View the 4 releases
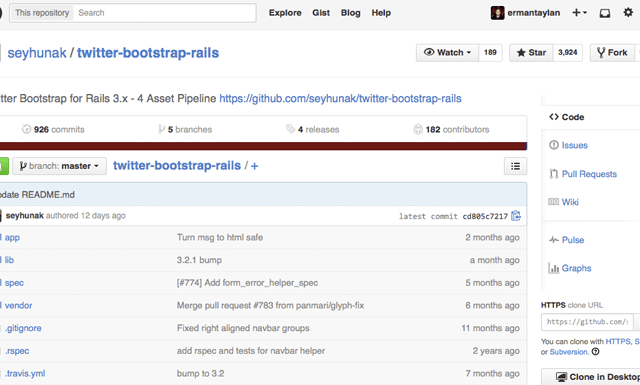The height and width of the screenshot is (385, 640). coord(313,129)
